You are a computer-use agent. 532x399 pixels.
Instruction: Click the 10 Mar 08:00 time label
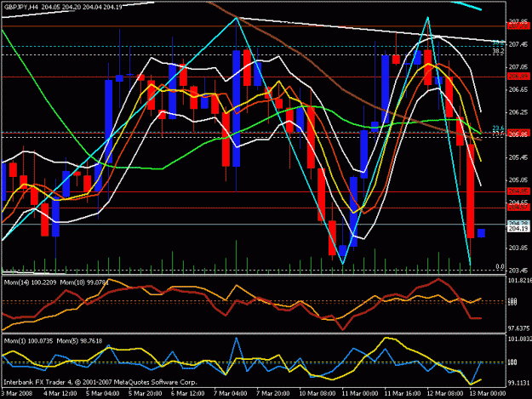(x=317, y=394)
